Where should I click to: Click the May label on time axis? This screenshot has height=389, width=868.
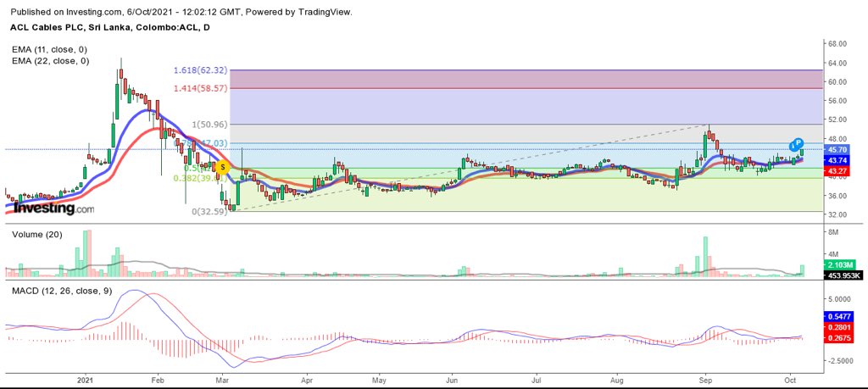(379, 381)
